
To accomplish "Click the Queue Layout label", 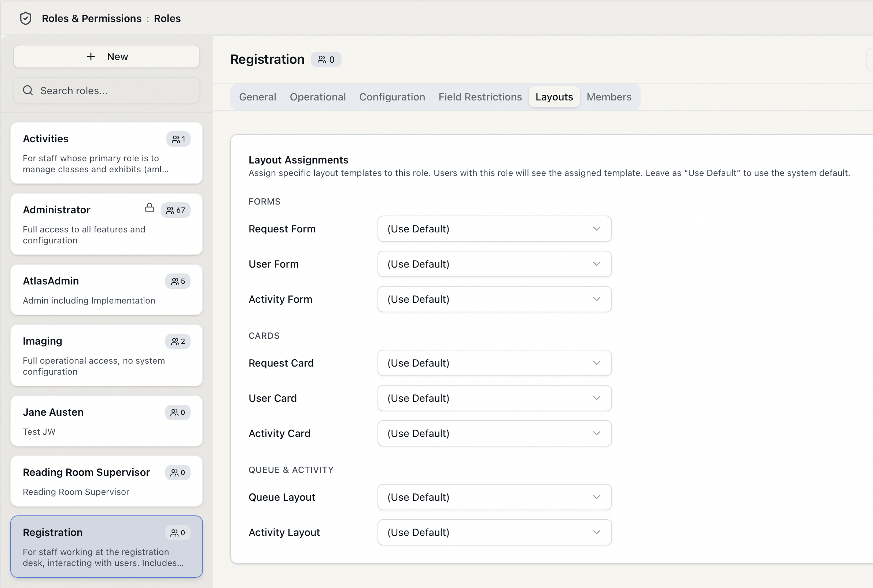I will (282, 497).
